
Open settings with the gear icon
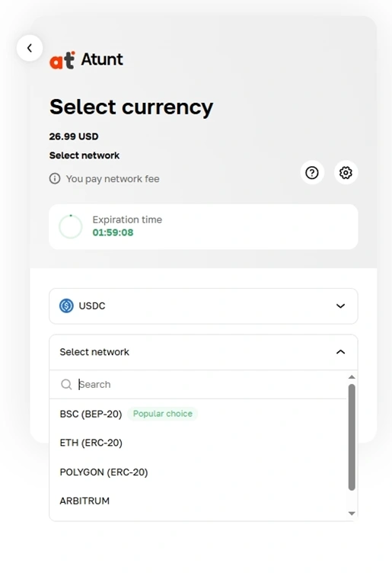coord(346,172)
